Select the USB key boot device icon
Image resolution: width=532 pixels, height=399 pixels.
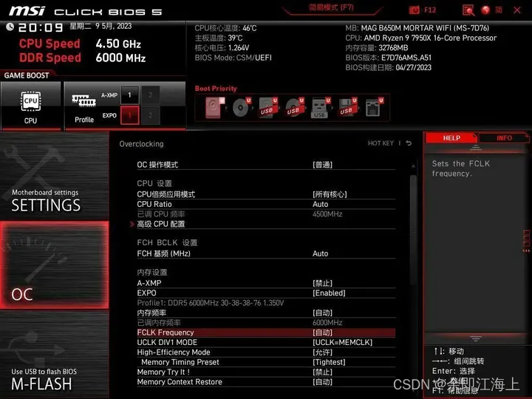320,108
